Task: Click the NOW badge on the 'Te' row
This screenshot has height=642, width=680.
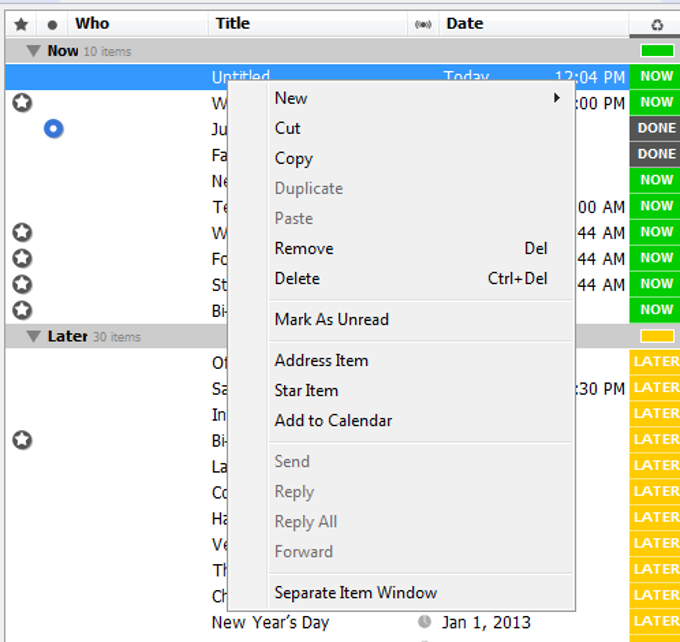Action: tap(655, 206)
